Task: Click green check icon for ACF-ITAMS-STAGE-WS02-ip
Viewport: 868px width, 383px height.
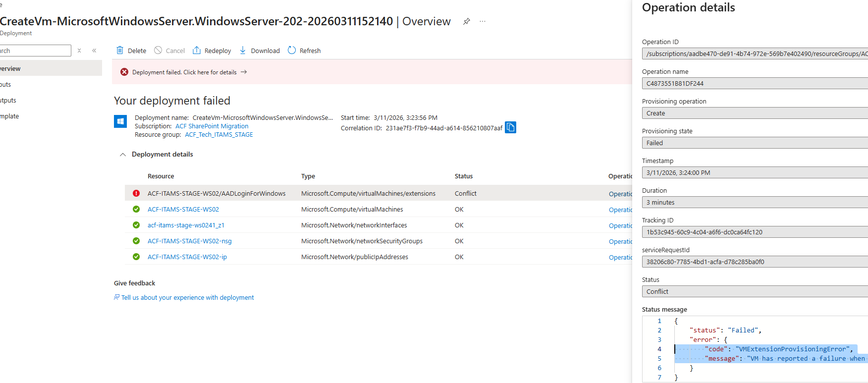Action: tap(136, 257)
